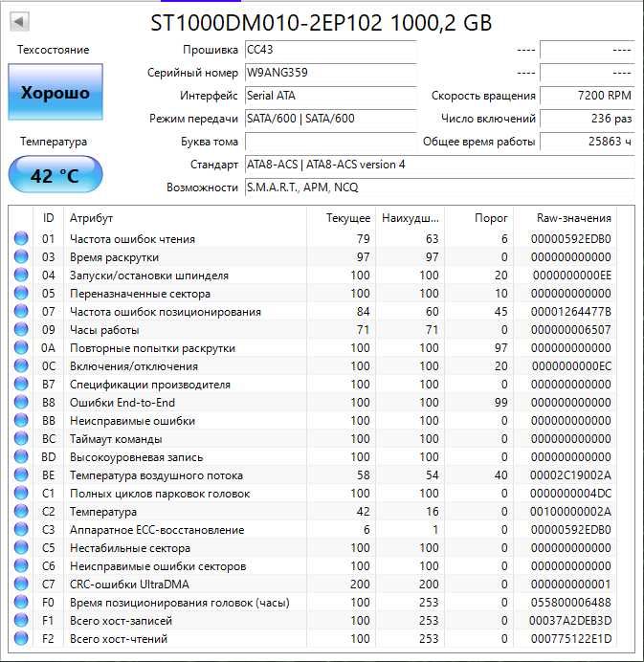
Task: Click threshold value 97 in Повторные попытки раскрутки row
Action: (x=500, y=348)
